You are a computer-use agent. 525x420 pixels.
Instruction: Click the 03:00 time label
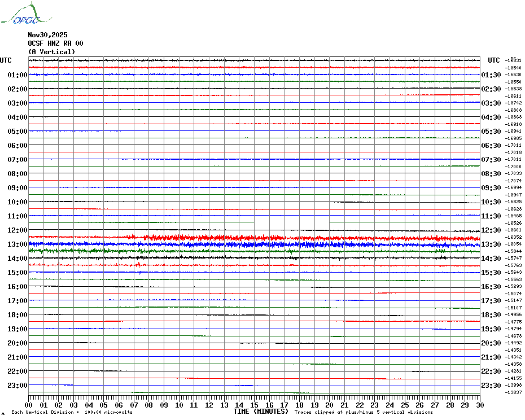(x=17, y=103)
